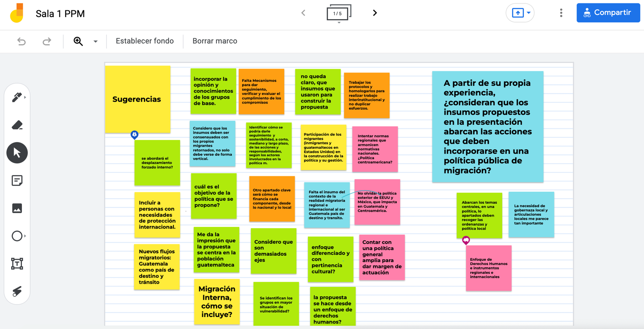
Task: Select the Eraser tool
Action: pyautogui.click(x=17, y=125)
